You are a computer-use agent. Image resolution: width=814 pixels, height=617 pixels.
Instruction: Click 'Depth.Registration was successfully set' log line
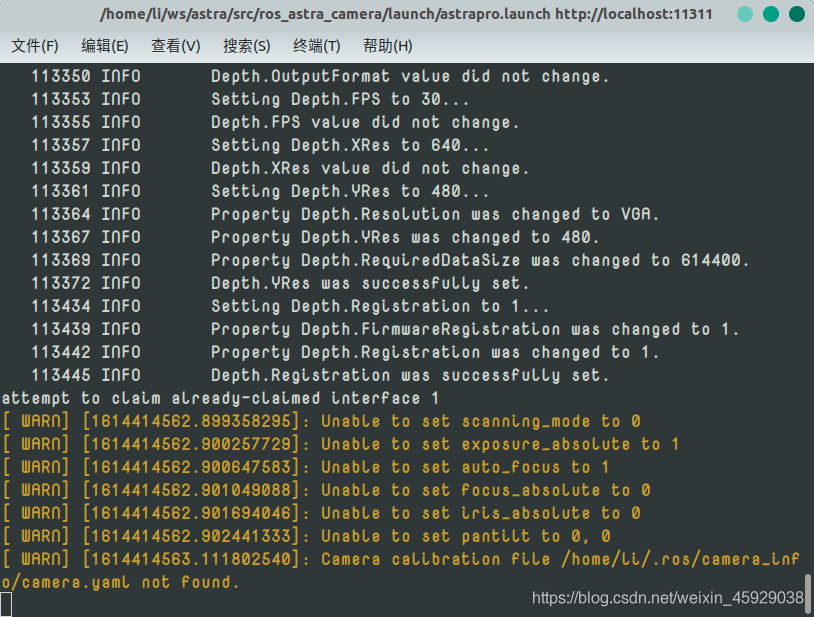click(320, 375)
